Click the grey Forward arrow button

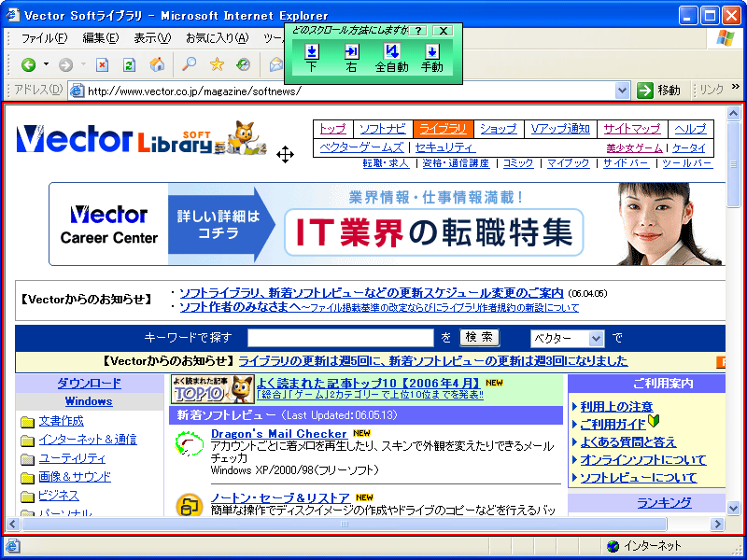[65, 64]
